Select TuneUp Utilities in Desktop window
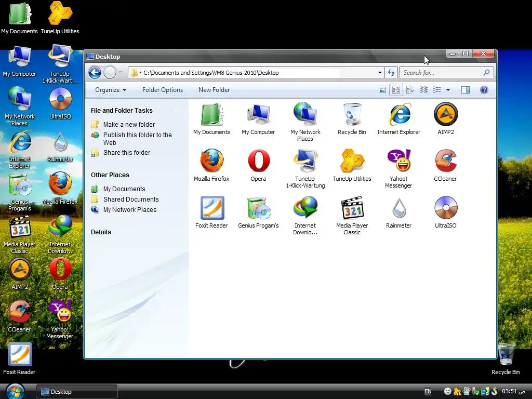This screenshot has width=532, height=399. click(x=352, y=165)
